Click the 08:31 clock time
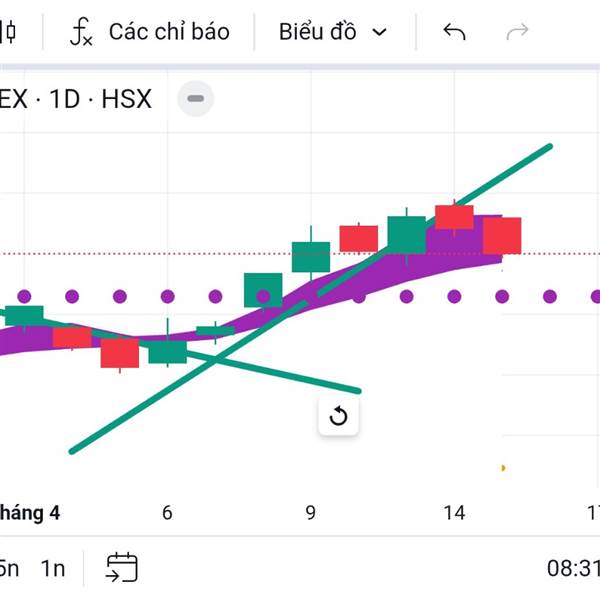600x600 pixels. point(573,568)
